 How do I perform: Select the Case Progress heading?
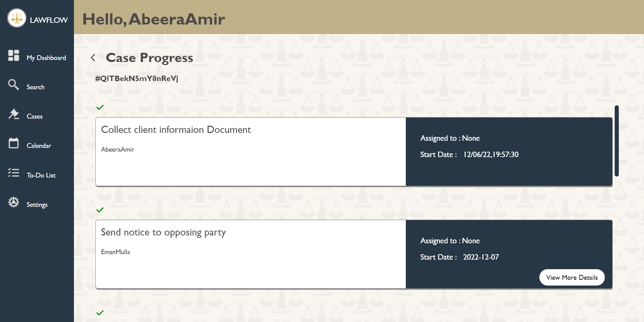tap(149, 57)
